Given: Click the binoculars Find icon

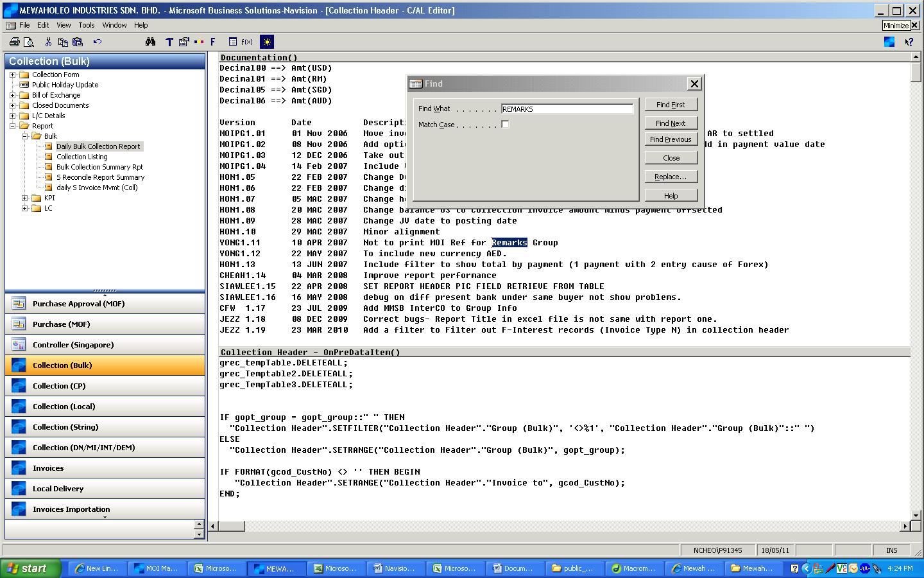Looking at the screenshot, I should coord(150,42).
